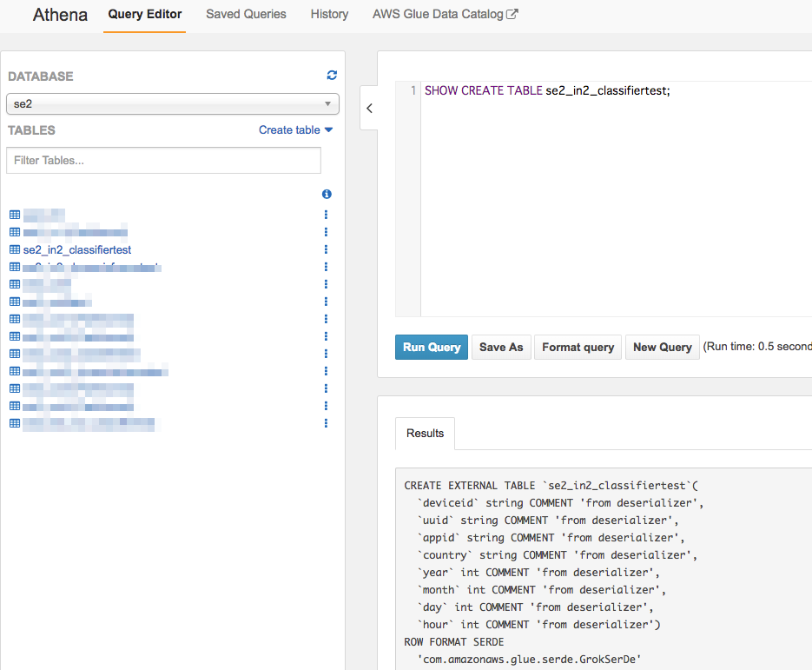The height and width of the screenshot is (670, 812).
Task: Click the `year` int result line
Action: coord(538,572)
